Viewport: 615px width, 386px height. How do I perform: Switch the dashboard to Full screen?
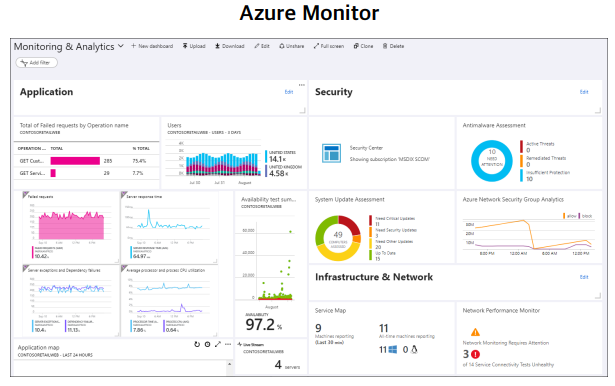pyautogui.click(x=329, y=46)
